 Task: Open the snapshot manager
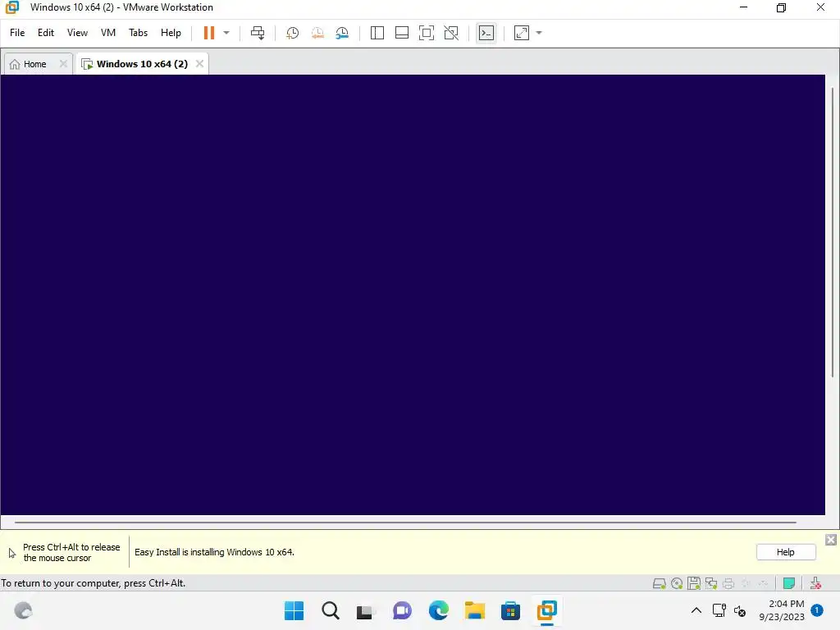[342, 33]
